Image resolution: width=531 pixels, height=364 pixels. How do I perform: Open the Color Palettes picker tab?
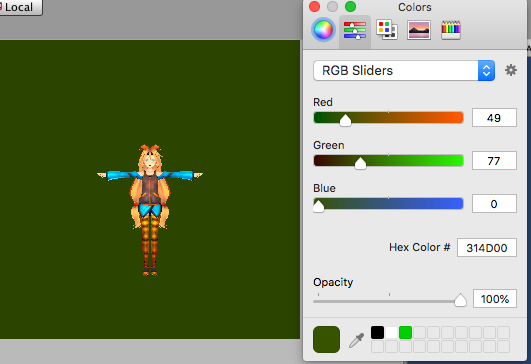[x=387, y=30]
